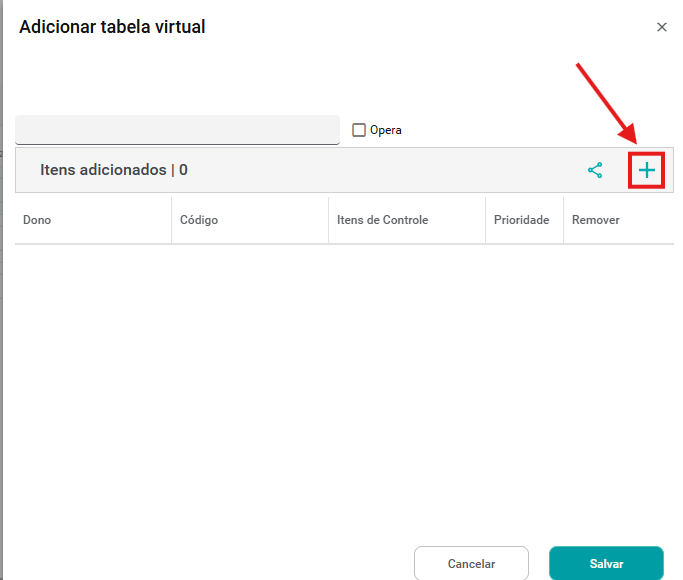Select the Remover column header
The image size is (683, 580).
coord(595,220)
